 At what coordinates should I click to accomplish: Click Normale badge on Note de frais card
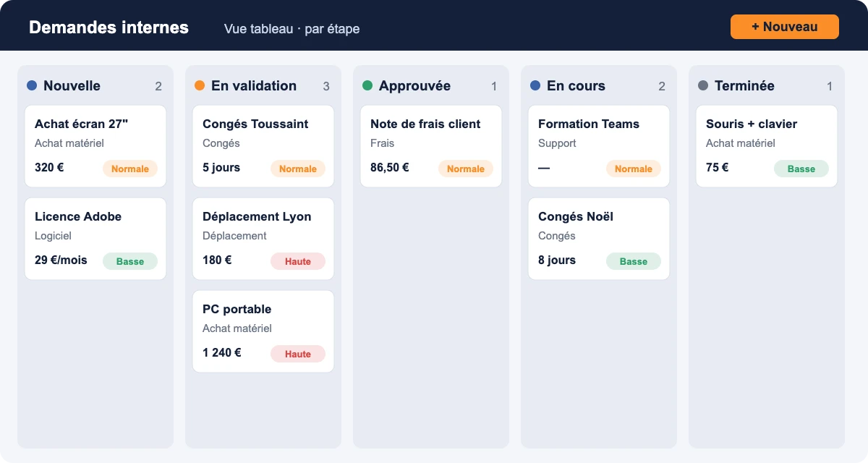(x=466, y=169)
